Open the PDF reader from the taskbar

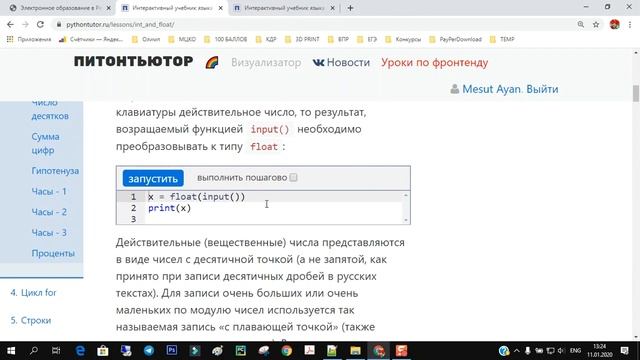pyautogui.click(x=309, y=351)
